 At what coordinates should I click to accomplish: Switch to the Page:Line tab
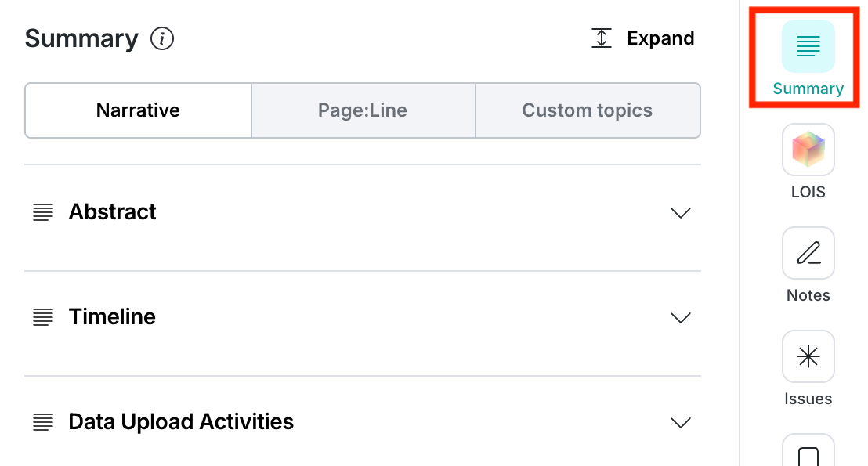coord(363,110)
